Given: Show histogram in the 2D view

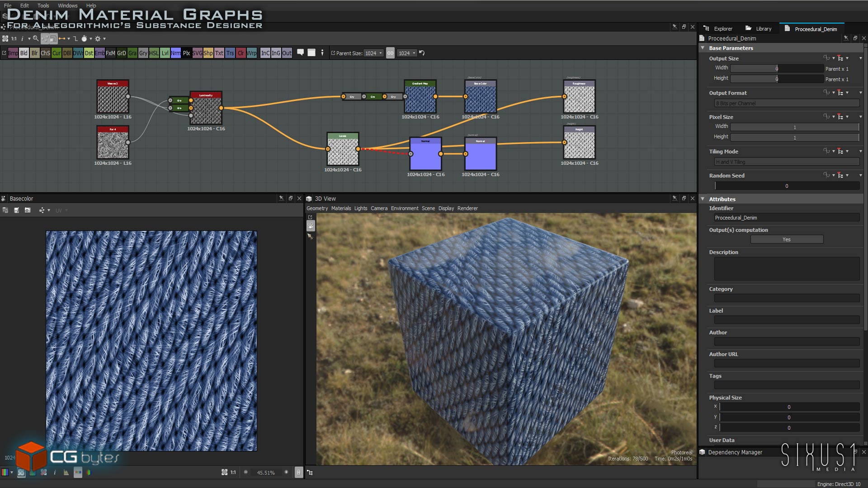Looking at the screenshot, I should click(66, 473).
